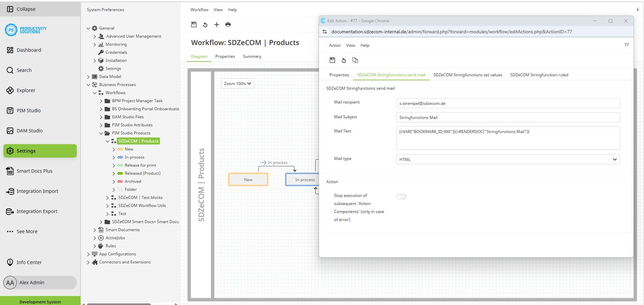644x305 pixels.
Task: Open Integration Export module
Action: point(37,211)
